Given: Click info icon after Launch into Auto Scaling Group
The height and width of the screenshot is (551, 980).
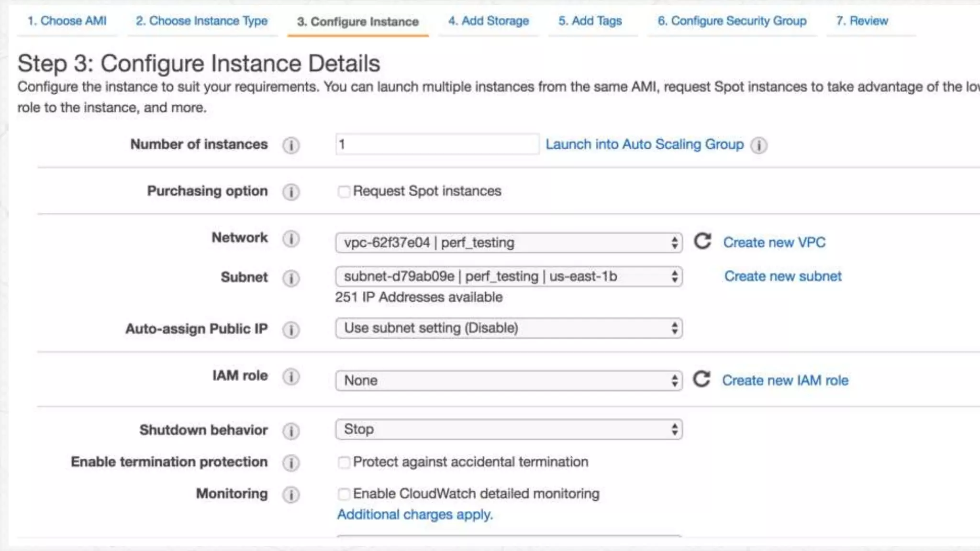Looking at the screenshot, I should pos(758,145).
